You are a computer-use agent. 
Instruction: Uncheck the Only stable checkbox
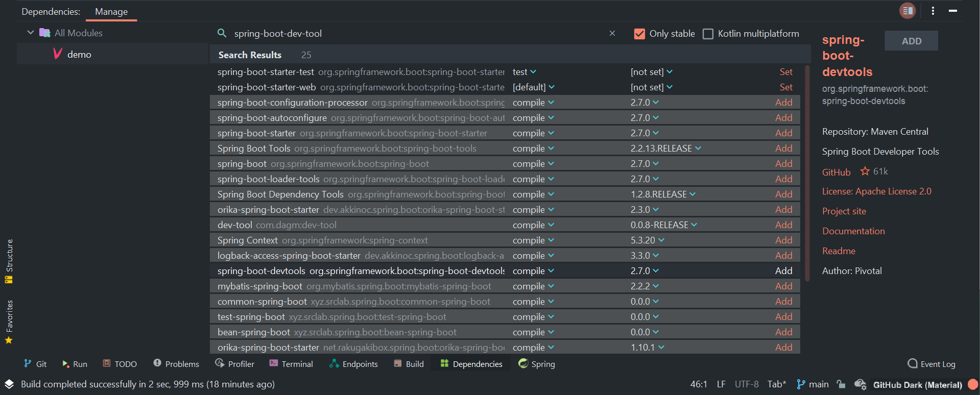click(639, 34)
